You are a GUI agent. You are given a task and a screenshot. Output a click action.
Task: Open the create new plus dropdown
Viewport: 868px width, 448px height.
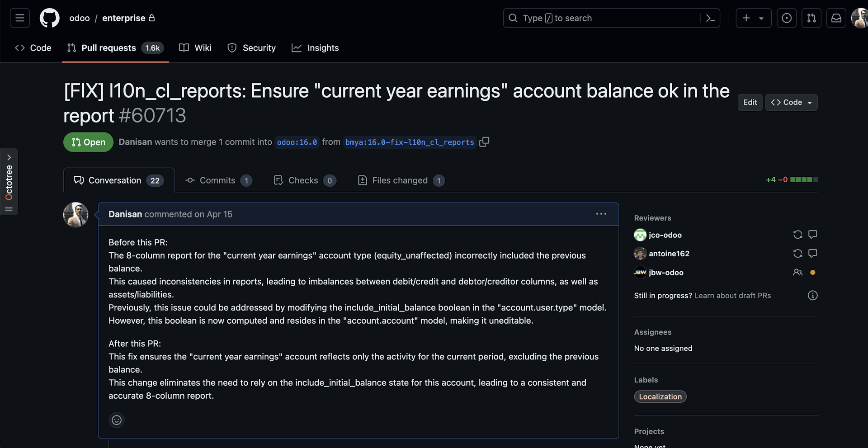pyautogui.click(x=753, y=18)
